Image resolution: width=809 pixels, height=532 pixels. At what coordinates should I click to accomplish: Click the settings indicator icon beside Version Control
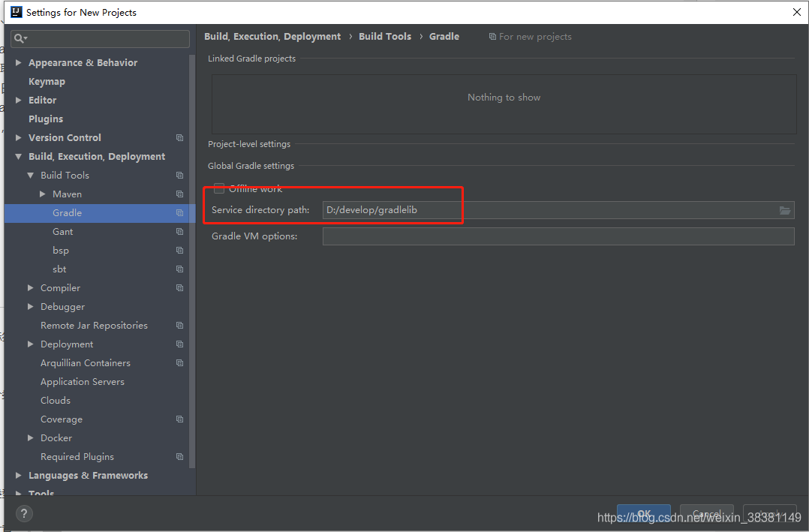(179, 137)
